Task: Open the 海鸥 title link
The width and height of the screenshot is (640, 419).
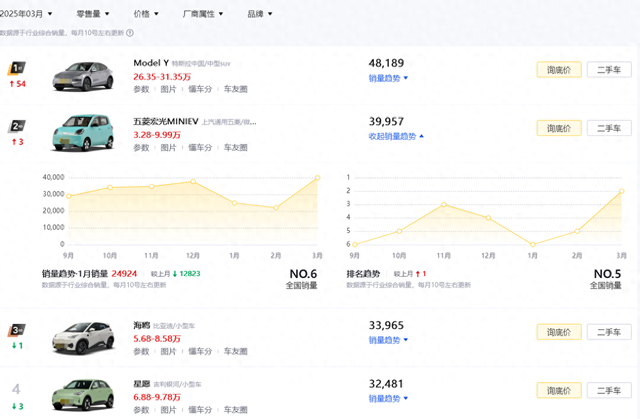Action: click(142, 325)
